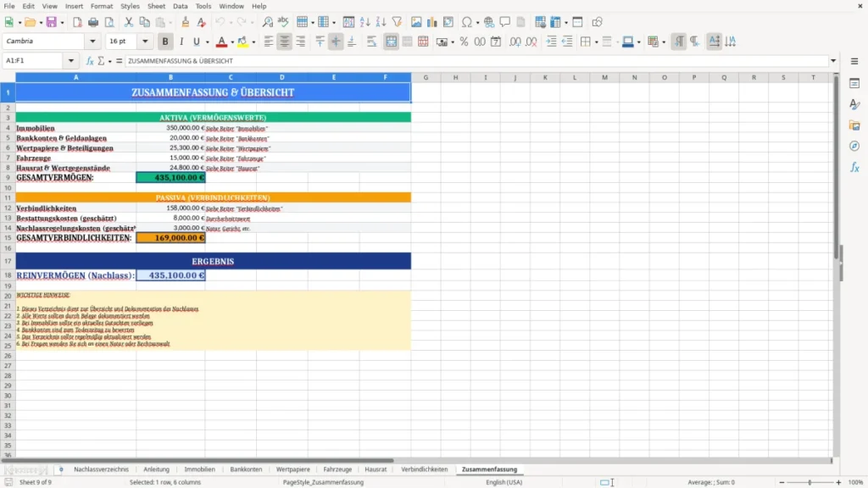The width and height of the screenshot is (868, 488).
Task: Switch to the Nachlassverzeichnis sheet tab
Action: [x=102, y=469]
